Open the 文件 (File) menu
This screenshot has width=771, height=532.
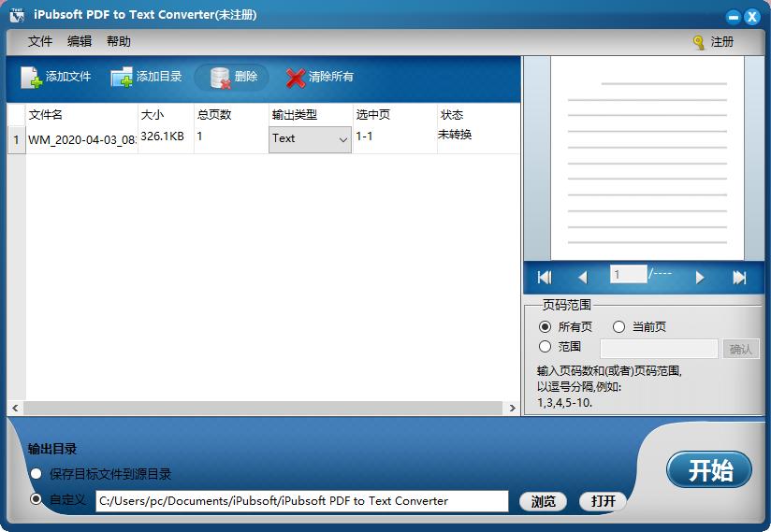[x=40, y=42]
